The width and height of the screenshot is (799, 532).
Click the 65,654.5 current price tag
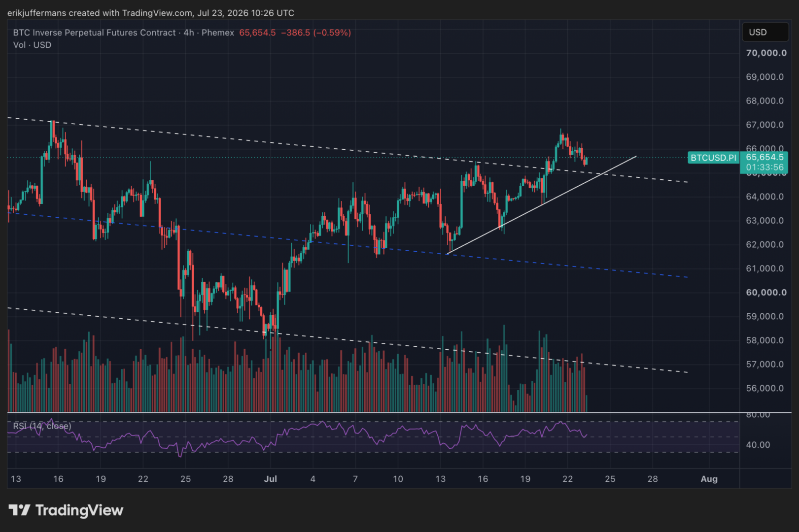pos(764,157)
